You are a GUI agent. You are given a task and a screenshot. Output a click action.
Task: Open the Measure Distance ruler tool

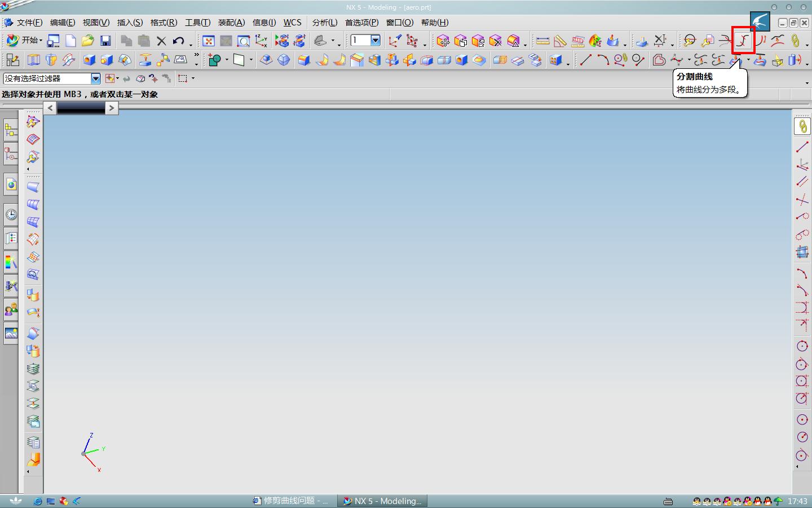point(542,41)
